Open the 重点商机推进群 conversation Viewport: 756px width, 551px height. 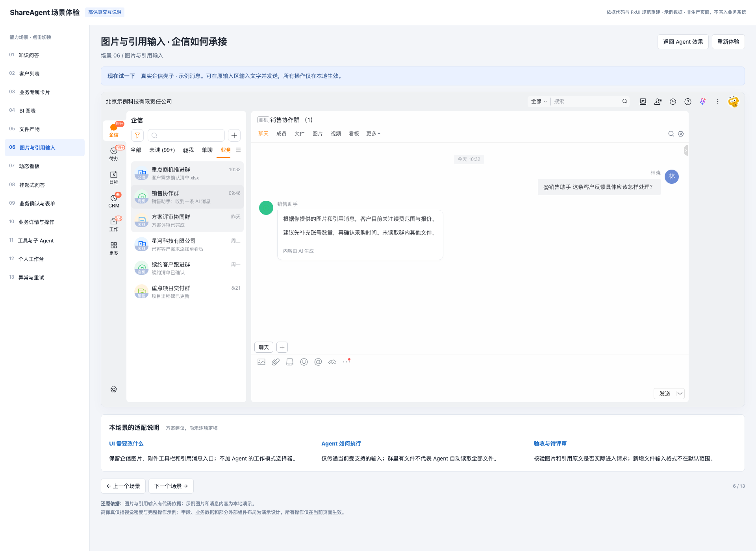pyautogui.click(x=187, y=173)
